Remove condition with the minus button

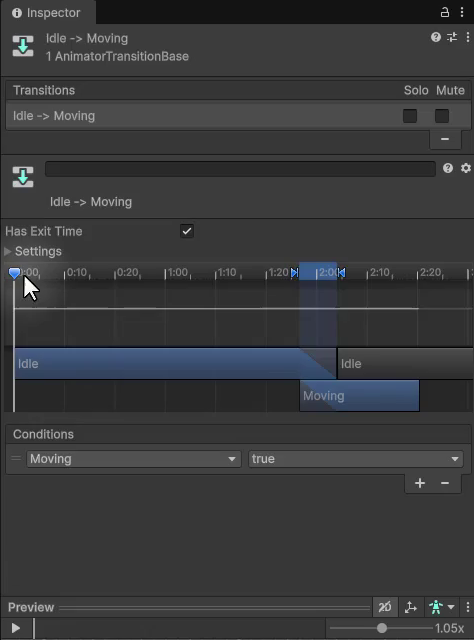pos(445,483)
